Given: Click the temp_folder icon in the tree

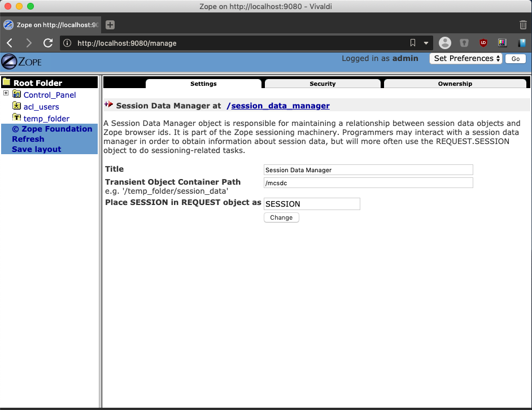Looking at the screenshot, I should [x=16, y=117].
